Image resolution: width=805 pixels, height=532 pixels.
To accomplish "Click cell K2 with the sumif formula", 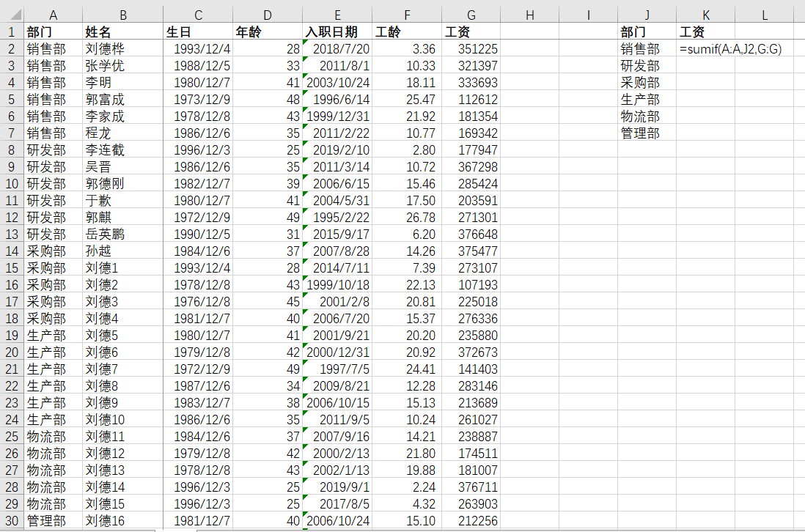I will (730, 49).
